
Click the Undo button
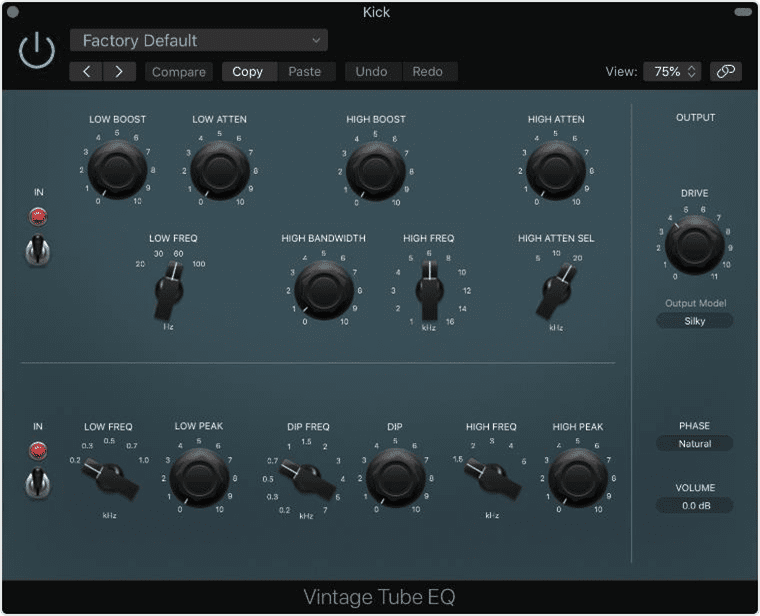(371, 72)
